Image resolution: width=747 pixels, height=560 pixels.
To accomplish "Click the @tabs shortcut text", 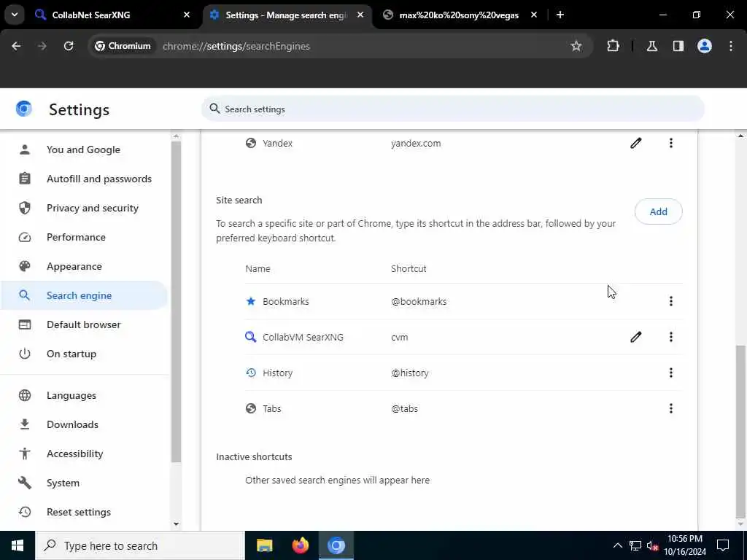I will [404, 408].
